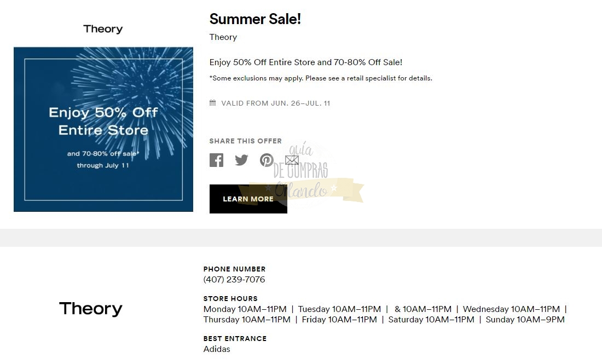Image resolution: width=602 pixels, height=364 pixels.
Task: Click the calendar icon beside valid dates
Action: tap(213, 103)
